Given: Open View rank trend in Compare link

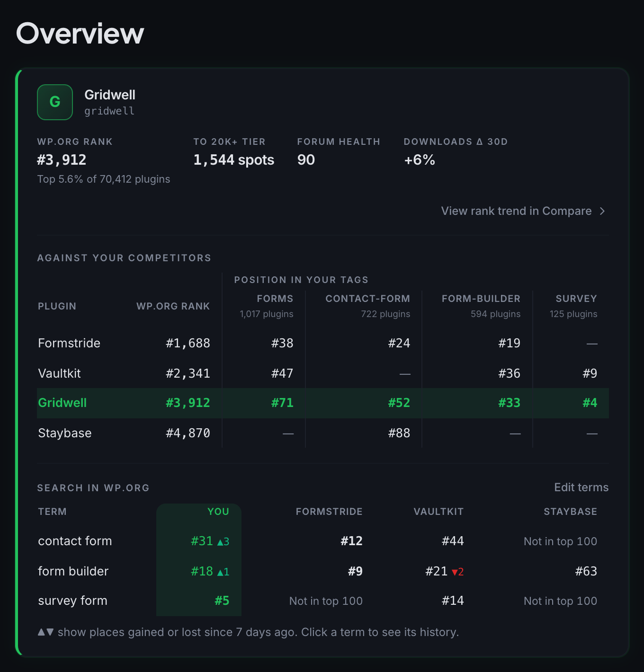Looking at the screenshot, I should pos(523,211).
